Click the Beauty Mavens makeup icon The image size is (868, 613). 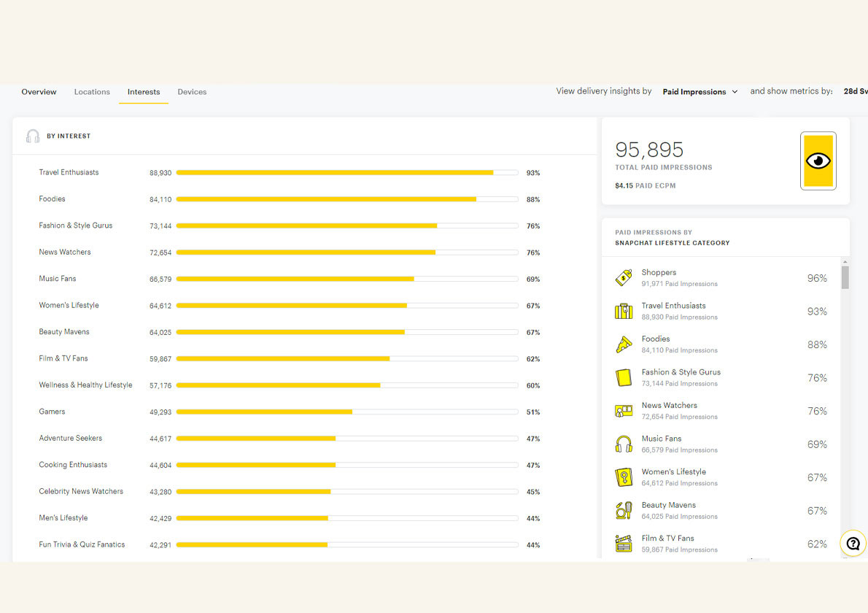click(x=624, y=511)
